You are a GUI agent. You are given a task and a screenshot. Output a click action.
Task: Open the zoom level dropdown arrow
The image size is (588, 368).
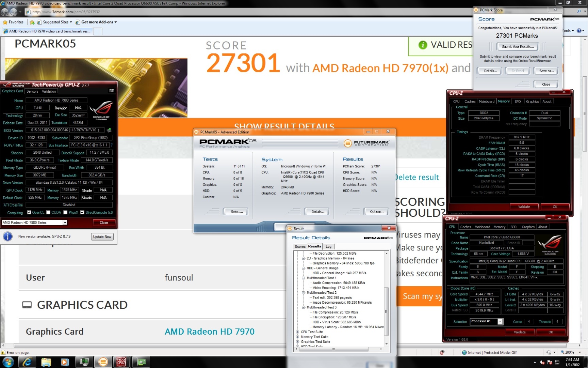coord(580,352)
